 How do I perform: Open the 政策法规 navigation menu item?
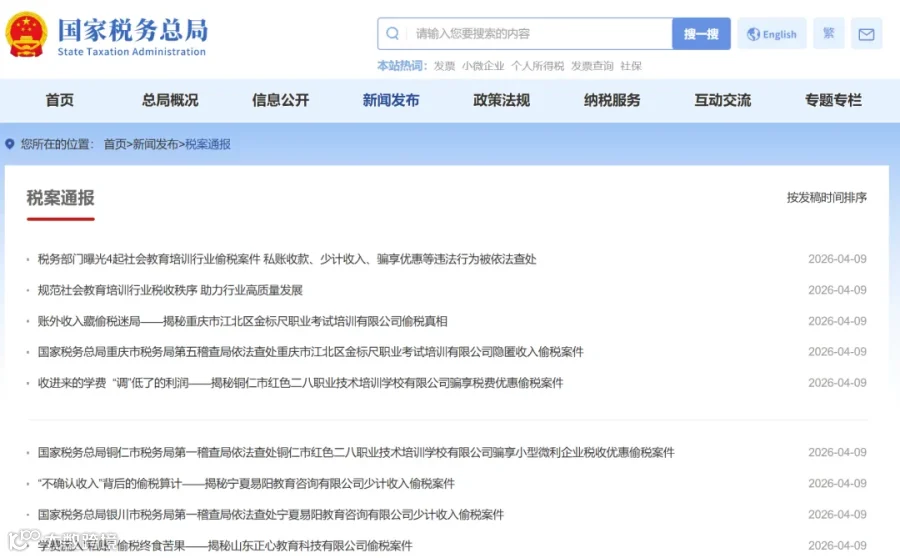coord(502,100)
